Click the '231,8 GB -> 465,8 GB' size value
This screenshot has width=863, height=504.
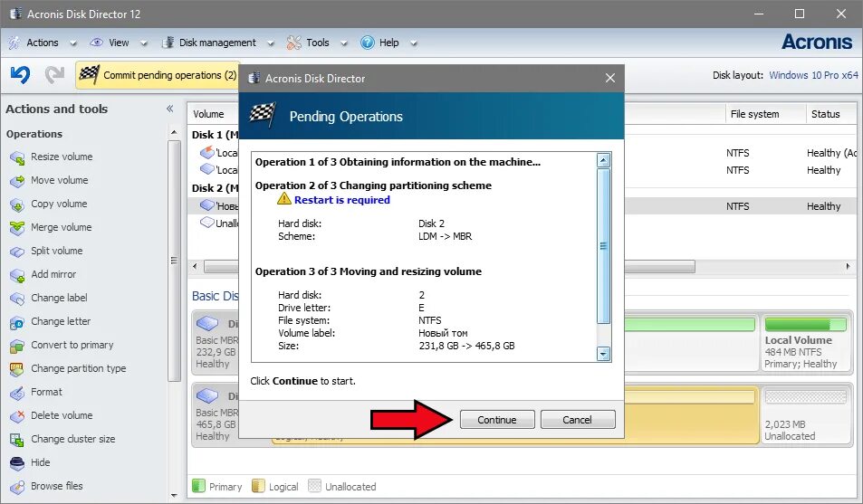pos(466,346)
